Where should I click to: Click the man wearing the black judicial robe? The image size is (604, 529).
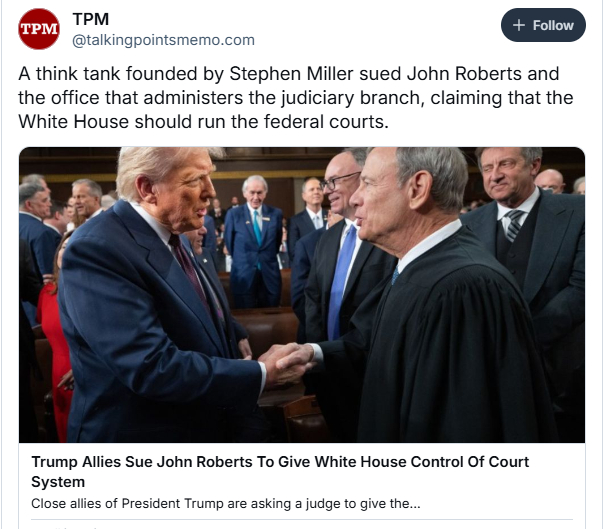(440, 320)
